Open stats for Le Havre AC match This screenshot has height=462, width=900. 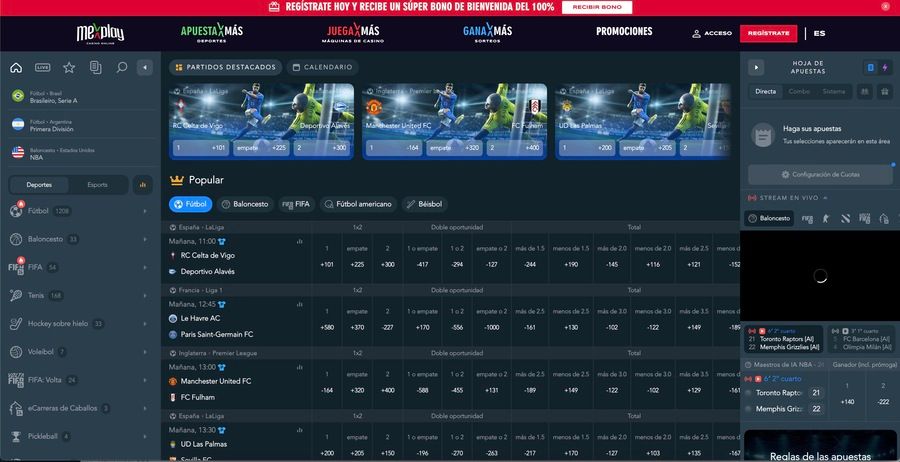click(300, 304)
